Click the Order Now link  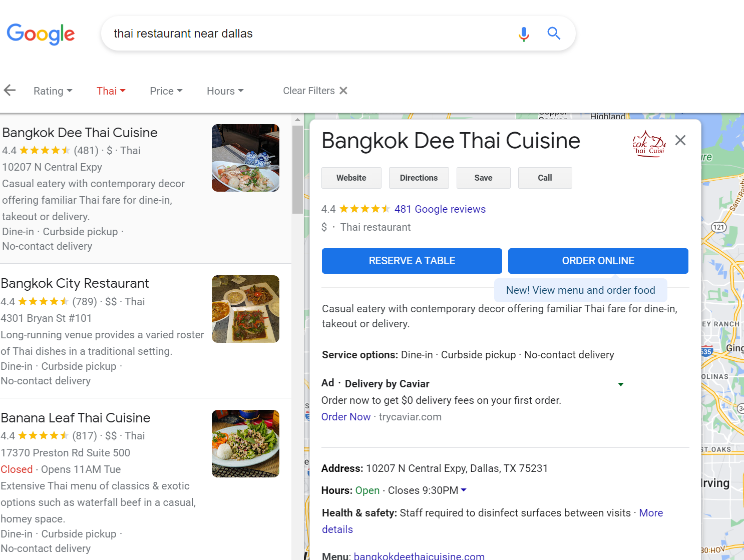[346, 417]
